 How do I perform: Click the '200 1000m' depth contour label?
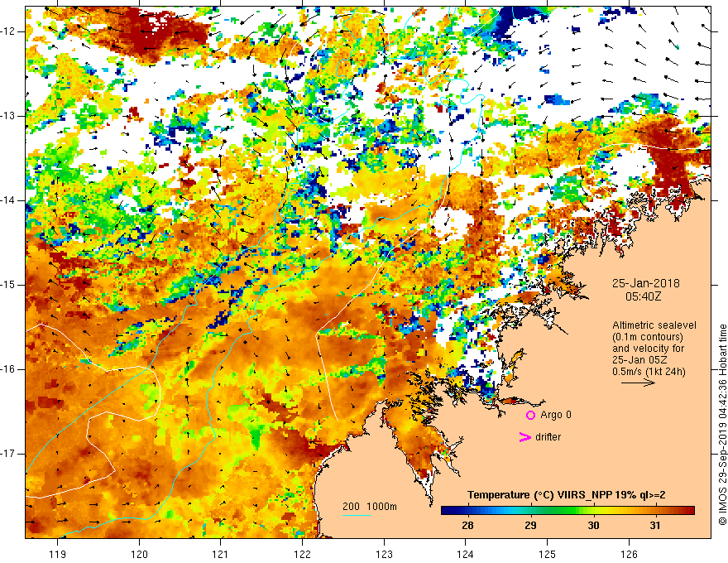[x=370, y=507]
